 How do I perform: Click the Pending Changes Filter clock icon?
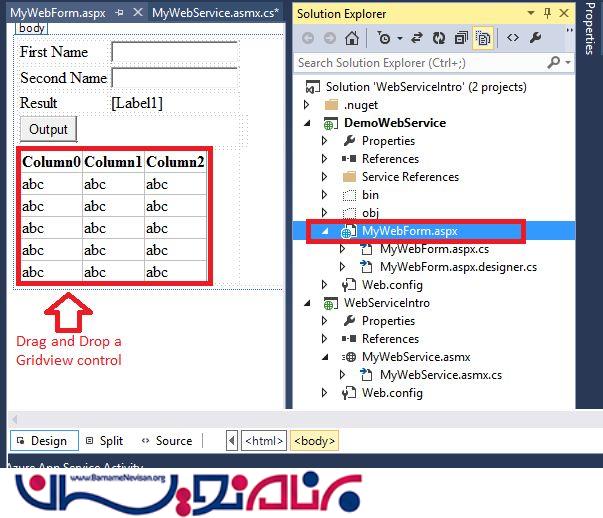[x=383, y=38]
